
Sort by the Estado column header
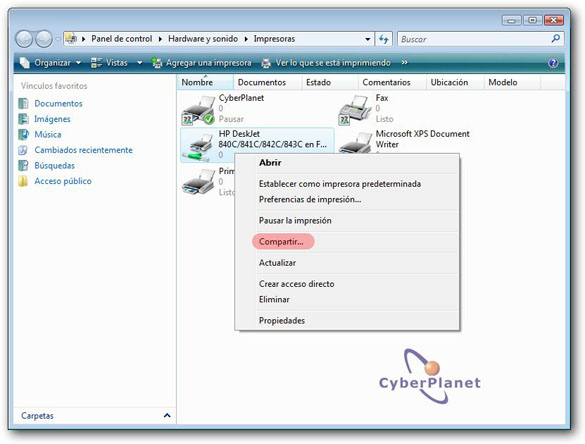pos(330,82)
